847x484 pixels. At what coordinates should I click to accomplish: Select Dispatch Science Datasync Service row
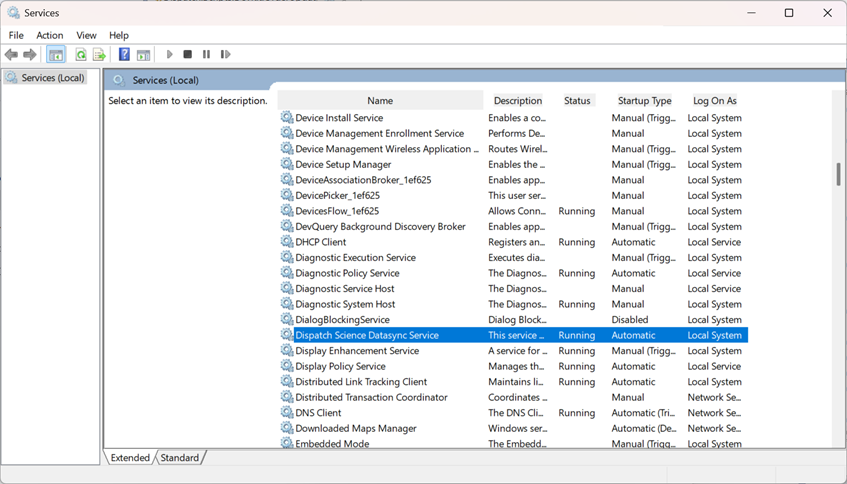[x=514, y=335]
